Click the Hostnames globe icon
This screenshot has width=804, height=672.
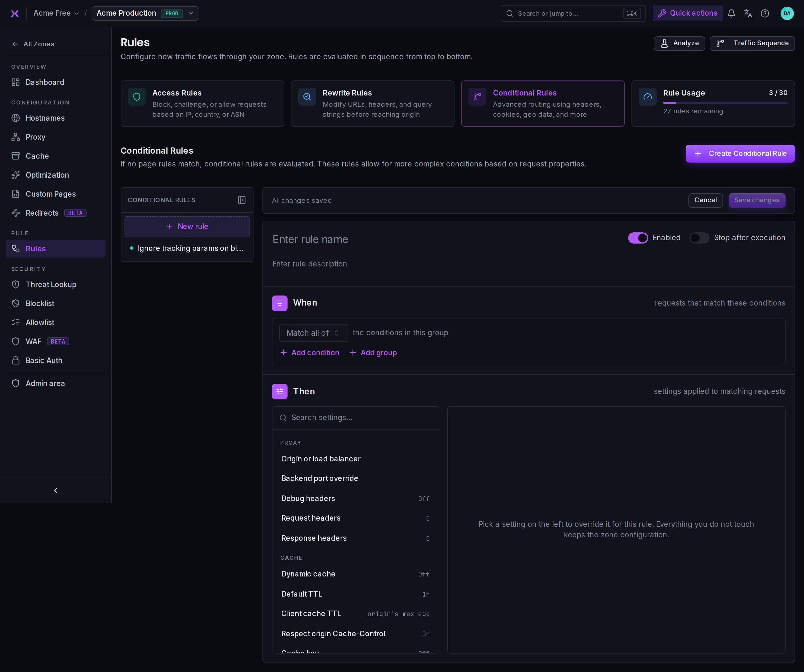click(x=16, y=118)
